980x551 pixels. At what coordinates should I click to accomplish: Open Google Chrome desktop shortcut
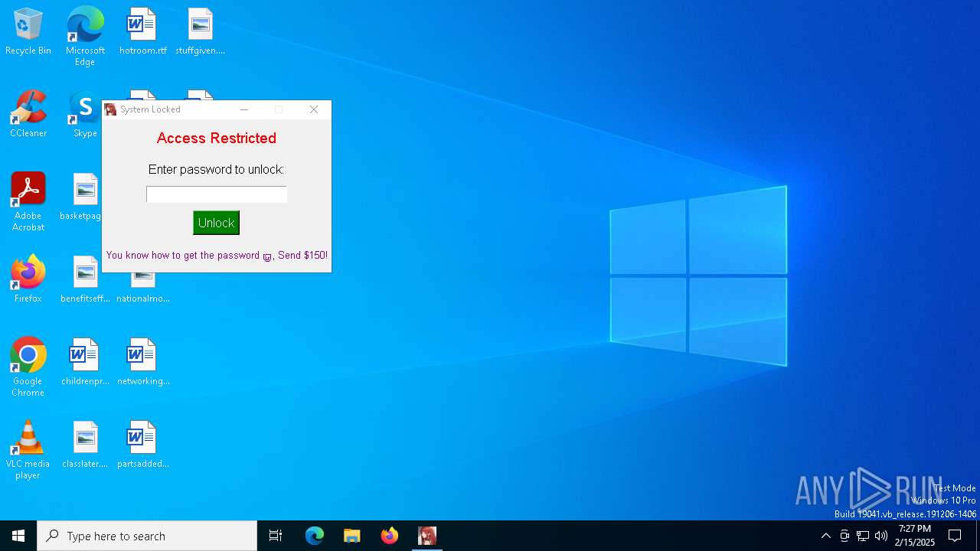click(28, 367)
